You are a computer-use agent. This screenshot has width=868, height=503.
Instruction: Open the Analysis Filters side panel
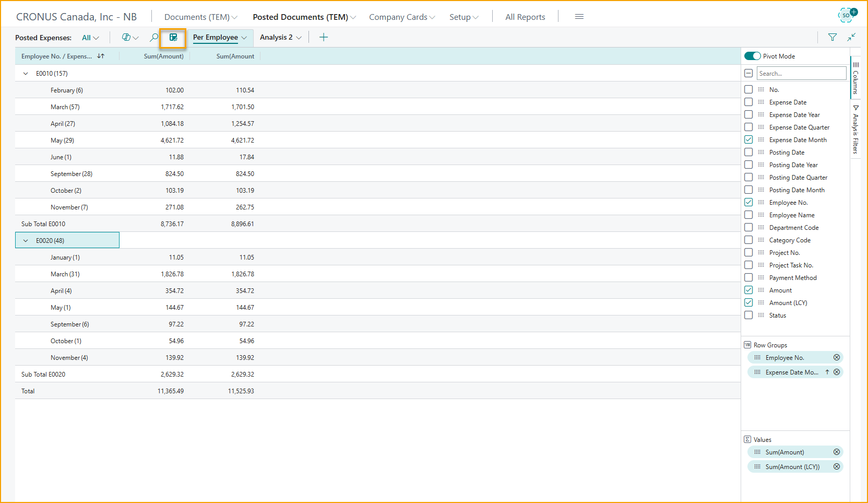coord(855,131)
